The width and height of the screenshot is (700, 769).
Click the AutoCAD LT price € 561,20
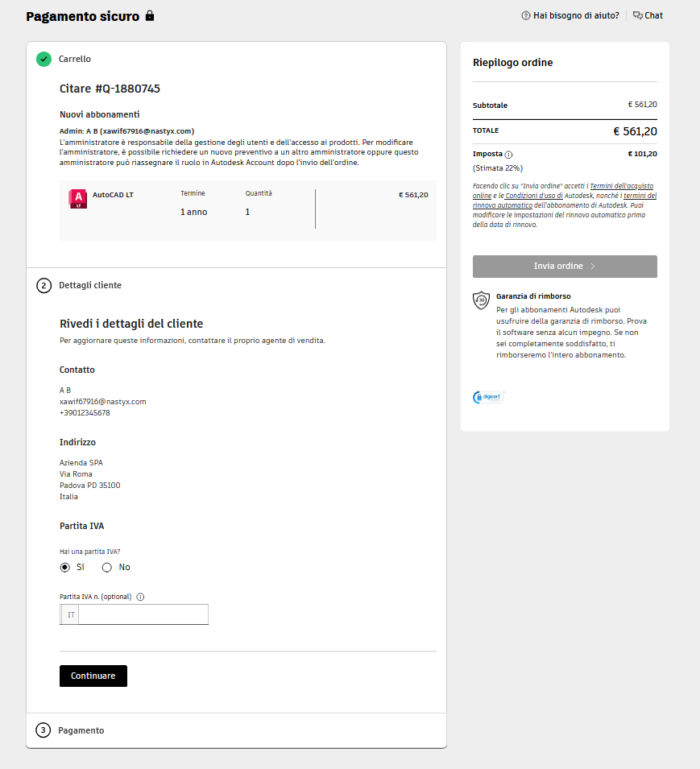pos(413,195)
